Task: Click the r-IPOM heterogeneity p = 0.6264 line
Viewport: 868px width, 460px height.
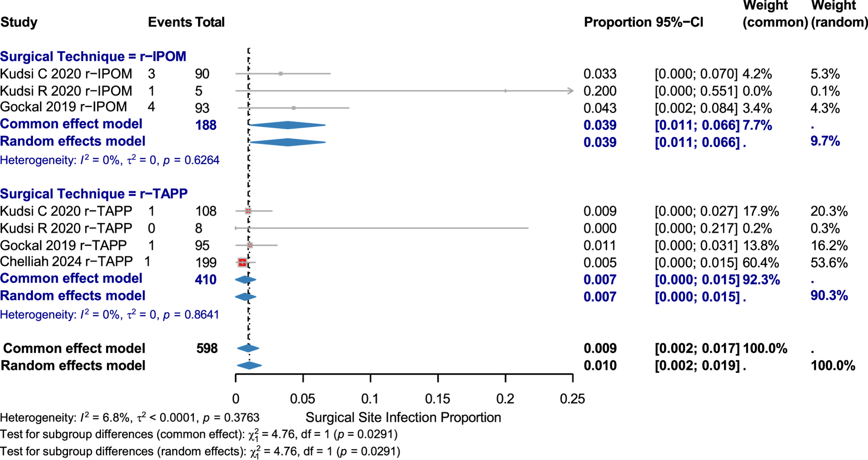Action: (110, 160)
